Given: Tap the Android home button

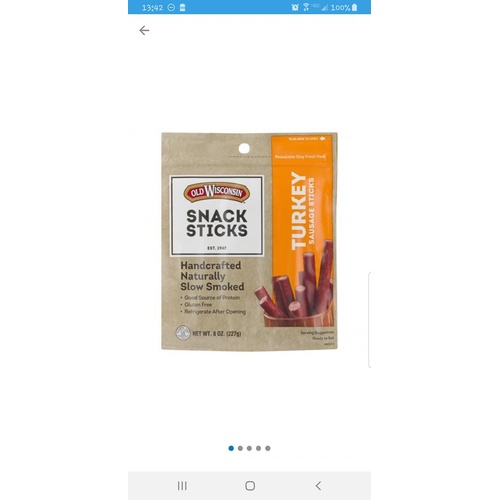Looking at the screenshot, I should [250, 486].
